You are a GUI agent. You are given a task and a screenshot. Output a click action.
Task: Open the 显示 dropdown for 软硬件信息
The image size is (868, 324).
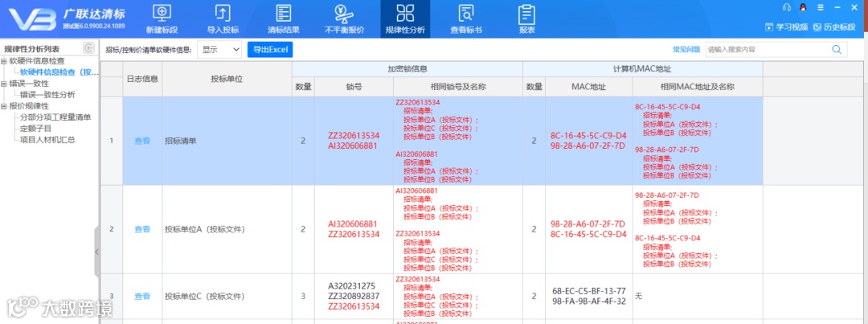pos(219,49)
